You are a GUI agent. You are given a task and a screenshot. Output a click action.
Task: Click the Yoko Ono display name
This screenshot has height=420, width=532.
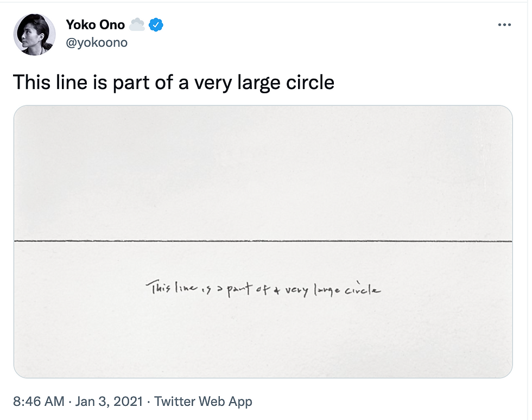tap(96, 25)
